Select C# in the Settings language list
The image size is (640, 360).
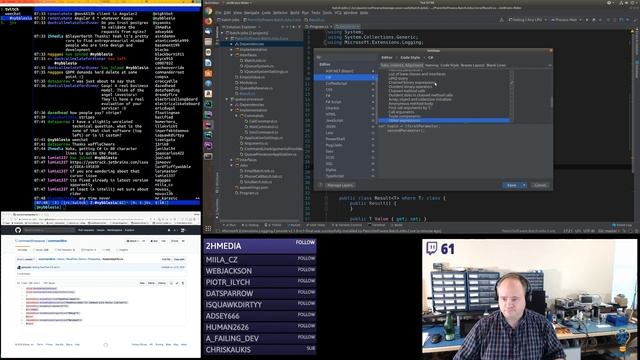point(345,77)
